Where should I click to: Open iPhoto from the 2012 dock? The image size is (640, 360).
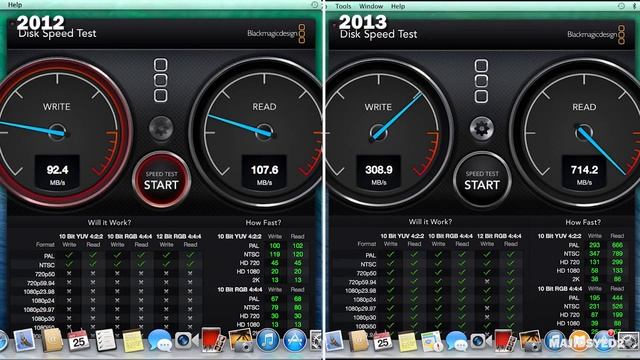tap(240, 340)
